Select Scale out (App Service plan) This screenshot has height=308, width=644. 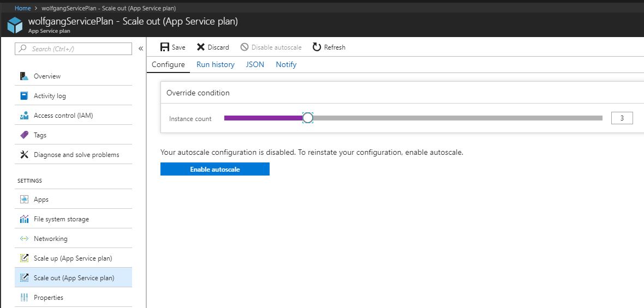(73, 277)
